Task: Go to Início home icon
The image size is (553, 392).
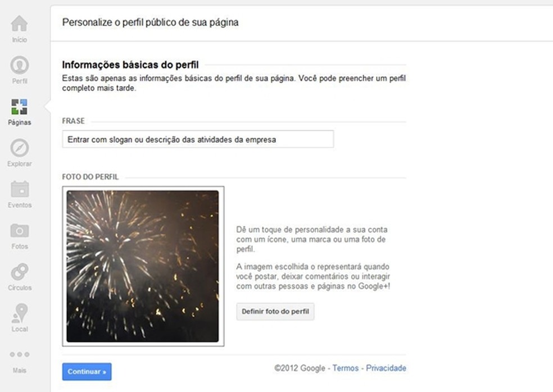Action: click(20, 23)
